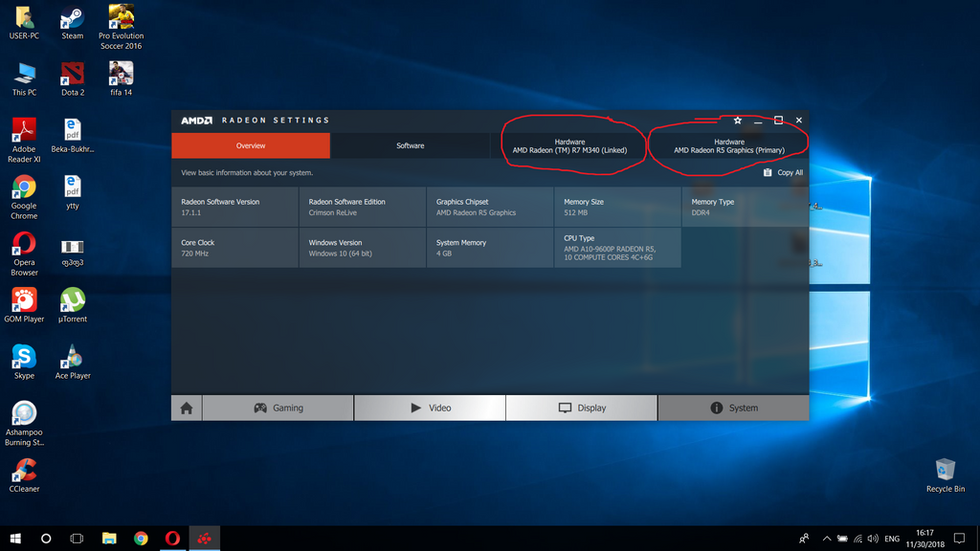Select the Georgian-named desktop file icon

click(73, 253)
